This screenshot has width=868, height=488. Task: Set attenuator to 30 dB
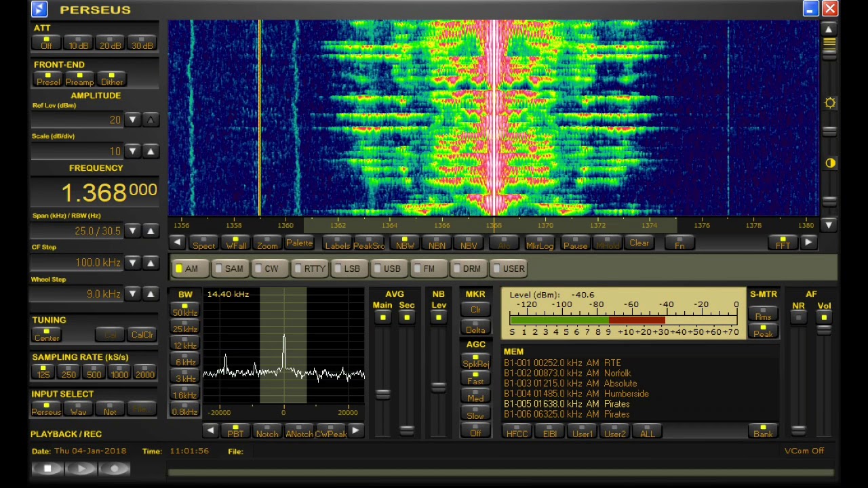pyautogui.click(x=142, y=43)
